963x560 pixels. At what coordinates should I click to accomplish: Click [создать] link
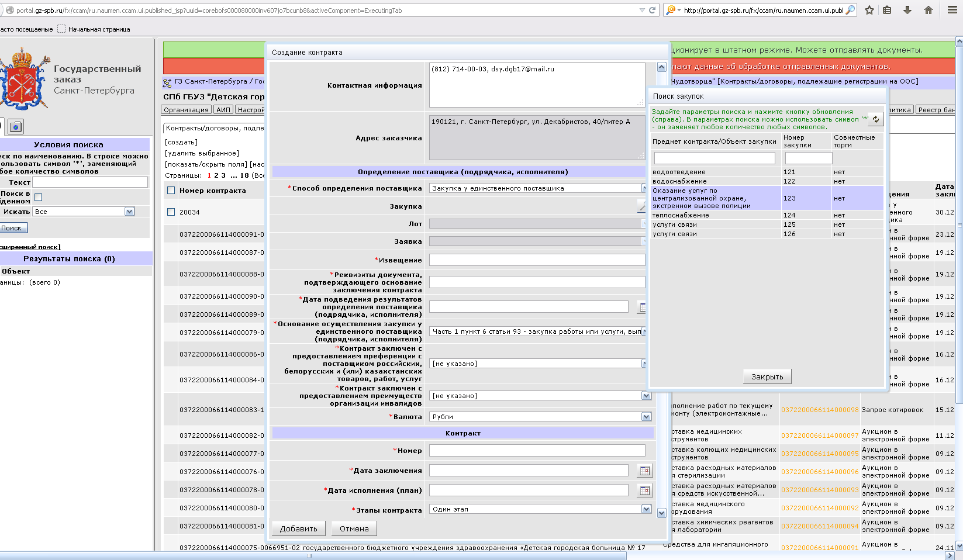pos(181,142)
